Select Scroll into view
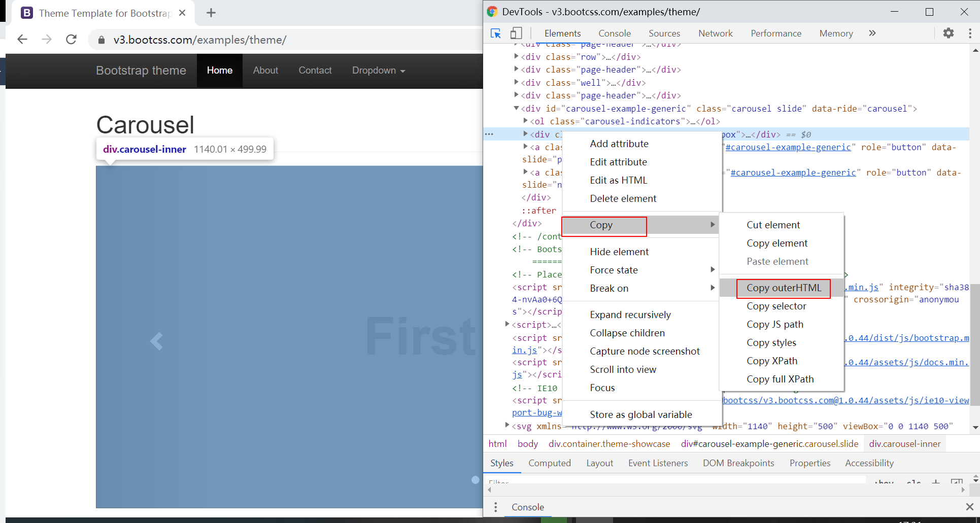980x523 pixels. (x=642, y=369)
